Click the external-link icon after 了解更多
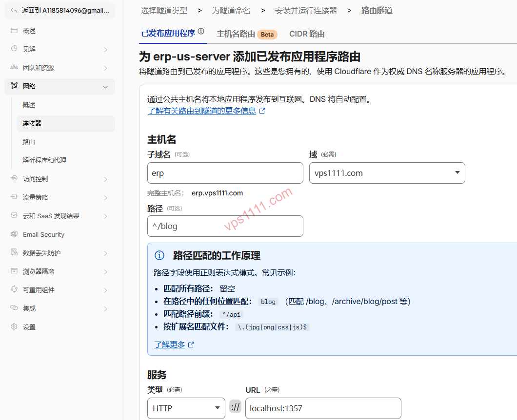Viewport: 517px width, 420px height. (x=191, y=344)
